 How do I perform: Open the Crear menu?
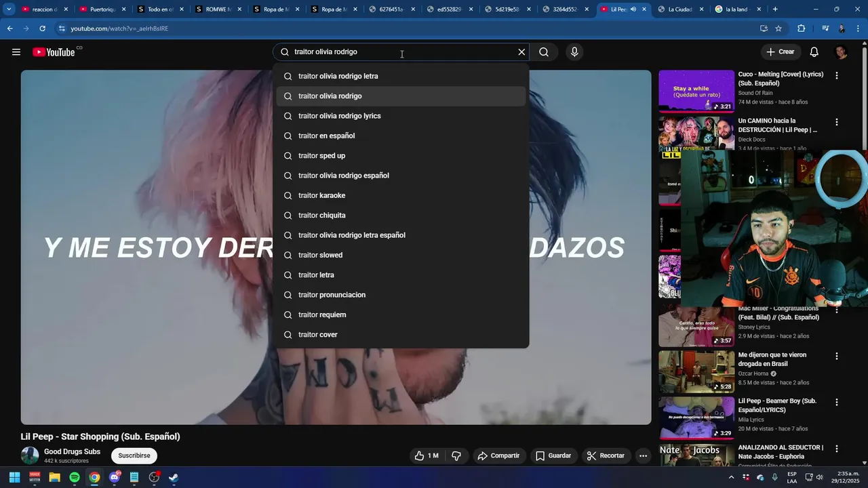(780, 52)
